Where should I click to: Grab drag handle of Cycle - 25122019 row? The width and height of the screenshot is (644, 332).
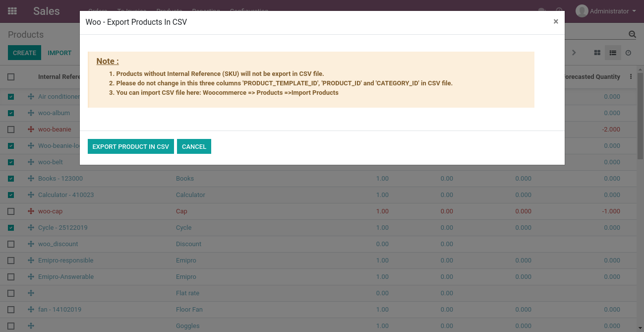click(31, 228)
